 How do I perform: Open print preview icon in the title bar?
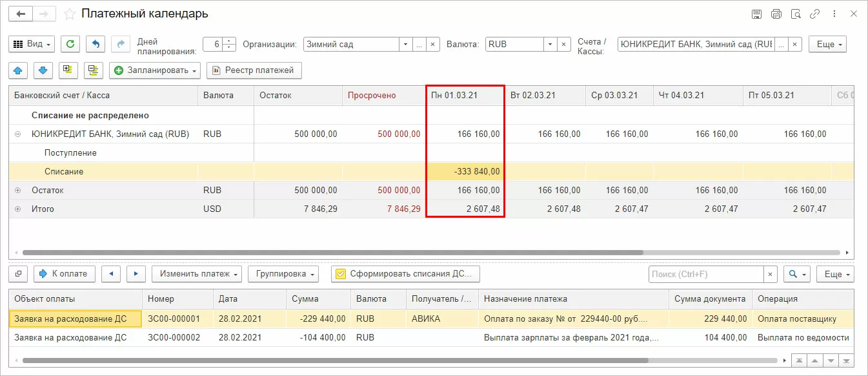[x=796, y=14]
